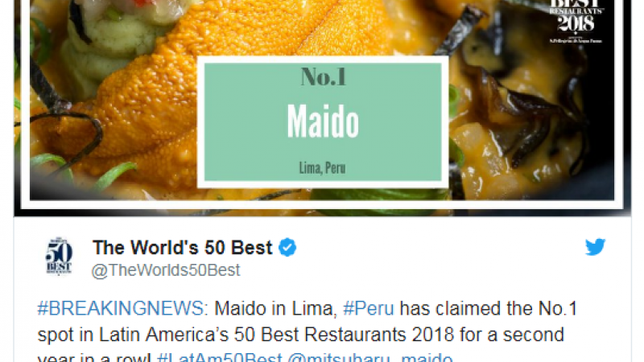Click the No.1 ranking heading
Image resolution: width=644 pixels, height=362 pixels.
click(x=324, y=76)
